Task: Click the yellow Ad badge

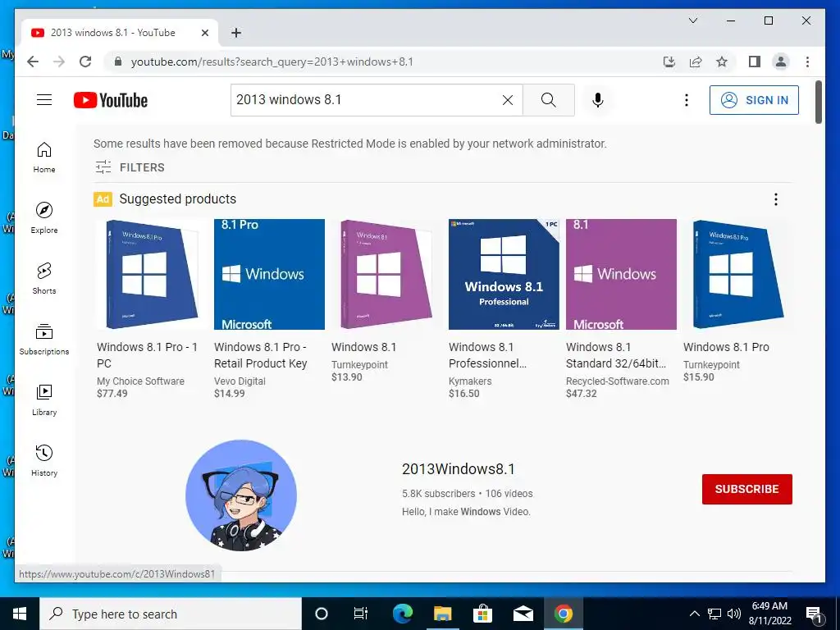Action: pyautogui.click(x=103, y=199)
